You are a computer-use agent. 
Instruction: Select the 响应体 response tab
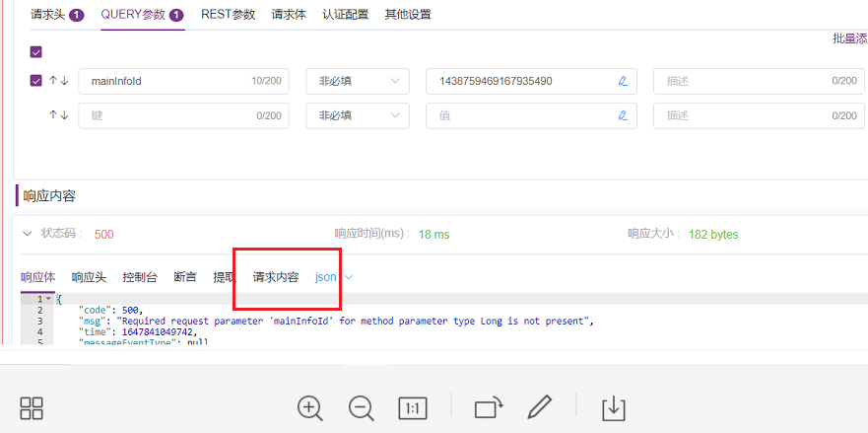(38, 276)
